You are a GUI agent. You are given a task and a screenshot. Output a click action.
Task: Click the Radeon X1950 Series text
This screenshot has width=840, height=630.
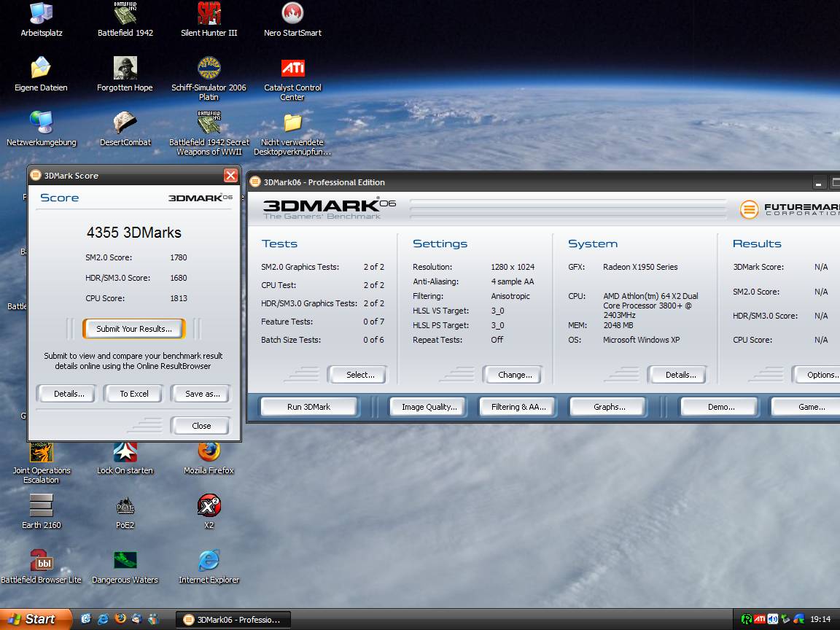pyautogui.click(x=639, y=267)
